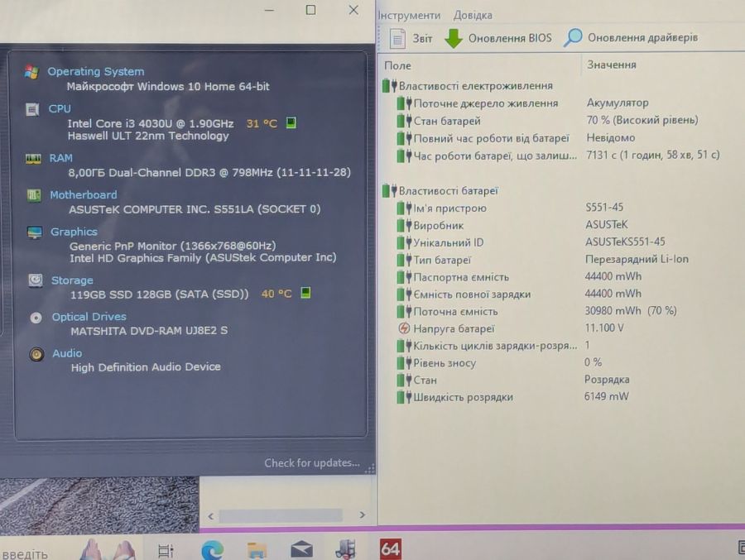The height and width of the screenshot is (560, 745).
Task: Open the Довідка menu in AIDA64
Action: pos(473,15)
